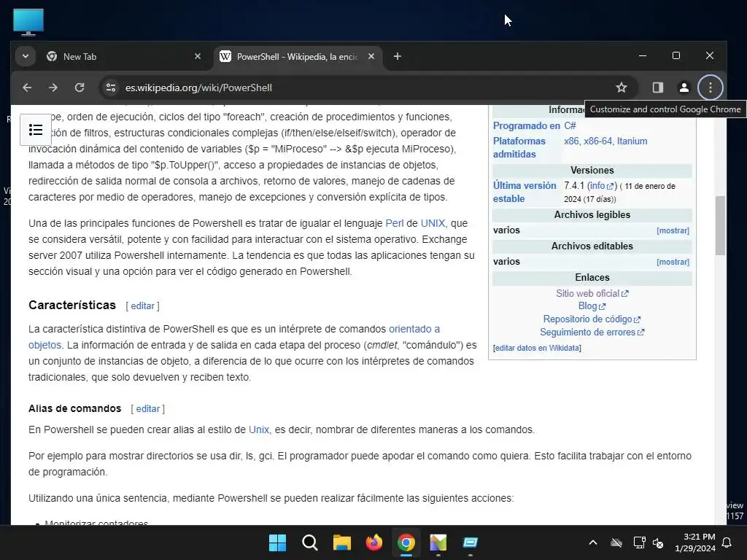Expand Archivos editables with mostrar
This screenshot has width=747, height=560.
[x=673, y=262]
